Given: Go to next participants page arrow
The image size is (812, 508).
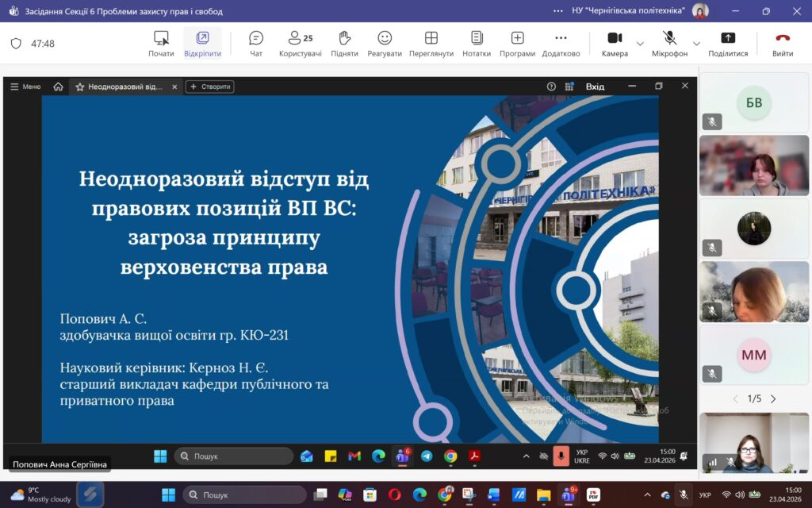Looking at the screenshot, I should tap(773, 398).
